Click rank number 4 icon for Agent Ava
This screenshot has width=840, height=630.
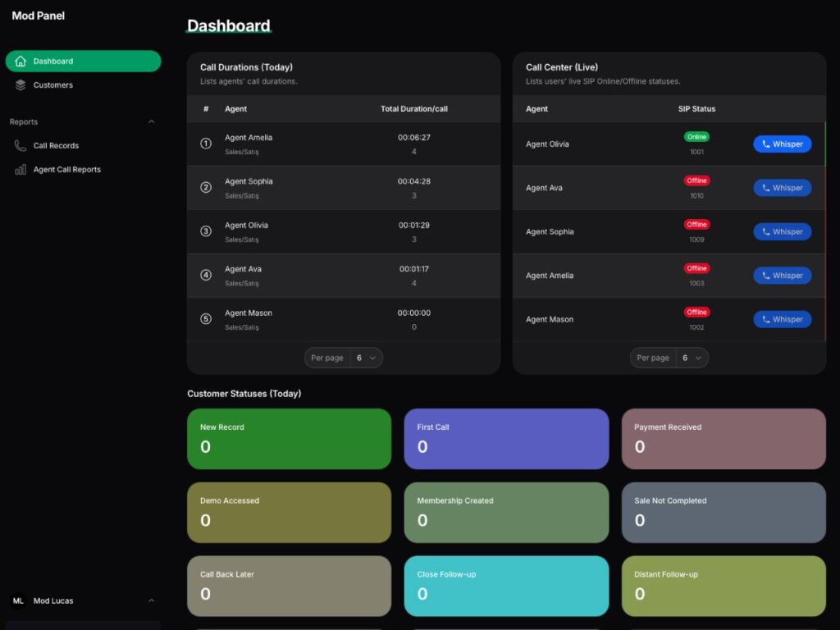pos(206,276)
